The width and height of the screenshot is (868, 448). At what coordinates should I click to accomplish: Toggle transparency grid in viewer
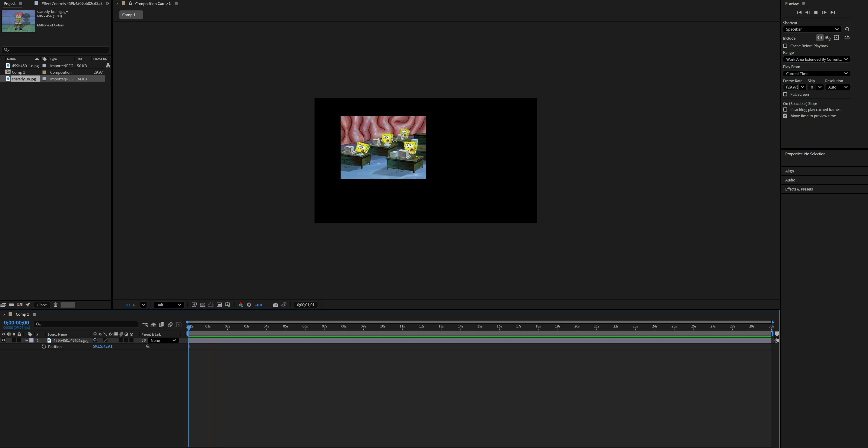[x=203, y=305]
